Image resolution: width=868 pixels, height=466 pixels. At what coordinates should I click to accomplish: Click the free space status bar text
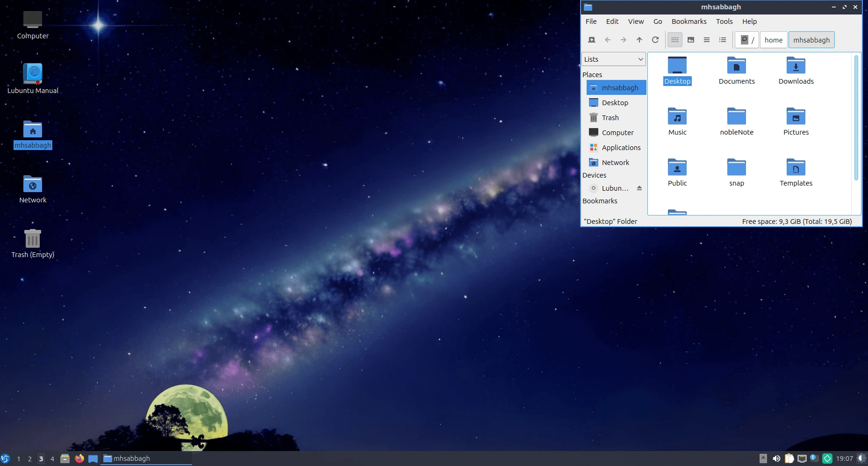(797, 221)
